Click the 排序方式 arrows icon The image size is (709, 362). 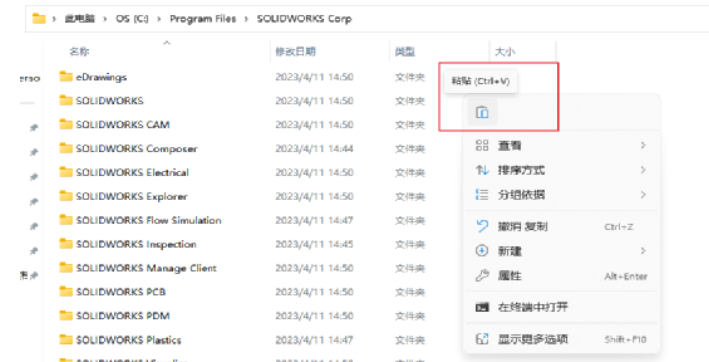click(482, 170)
